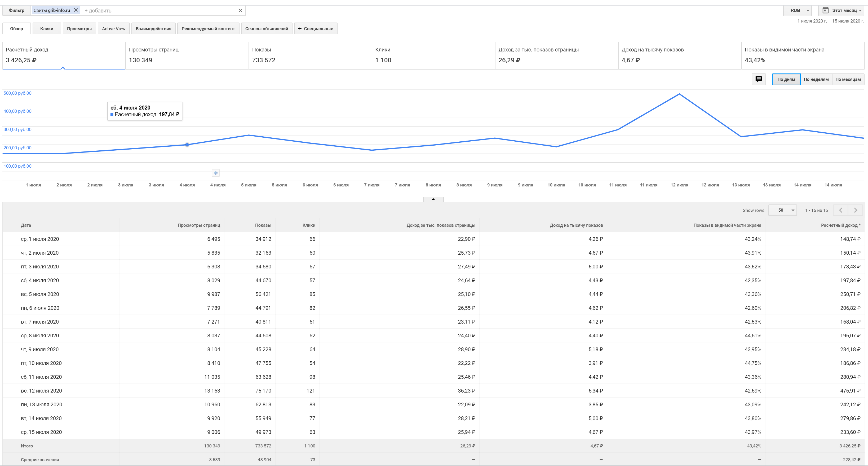Viewport: 868px width, 466px height.
Task: Switch chart grouping to По неделям
Action: (816, 79)
